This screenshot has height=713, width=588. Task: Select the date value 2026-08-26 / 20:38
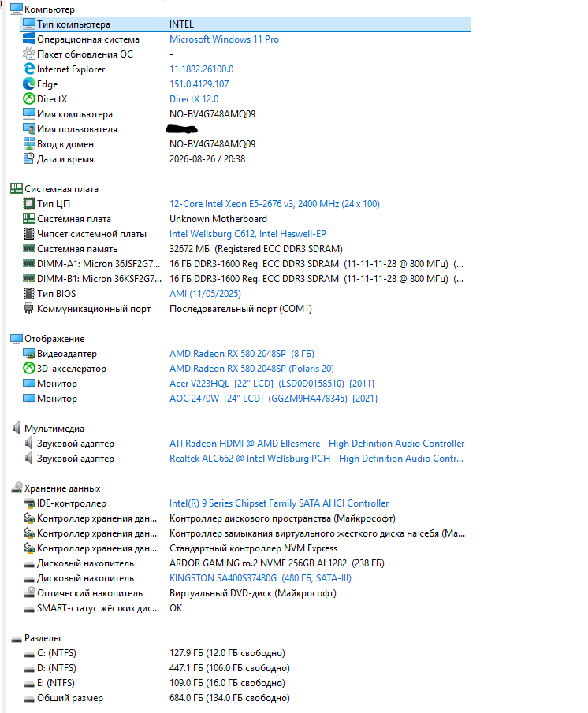(x=207, y=158)
